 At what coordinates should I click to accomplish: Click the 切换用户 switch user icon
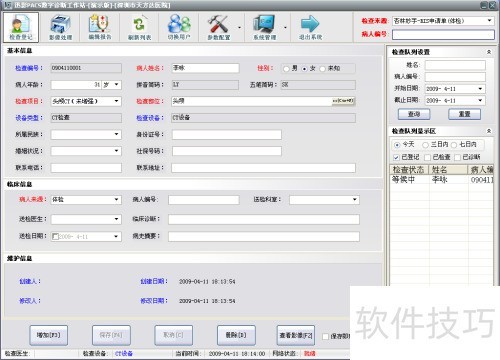tap(179, 27)
